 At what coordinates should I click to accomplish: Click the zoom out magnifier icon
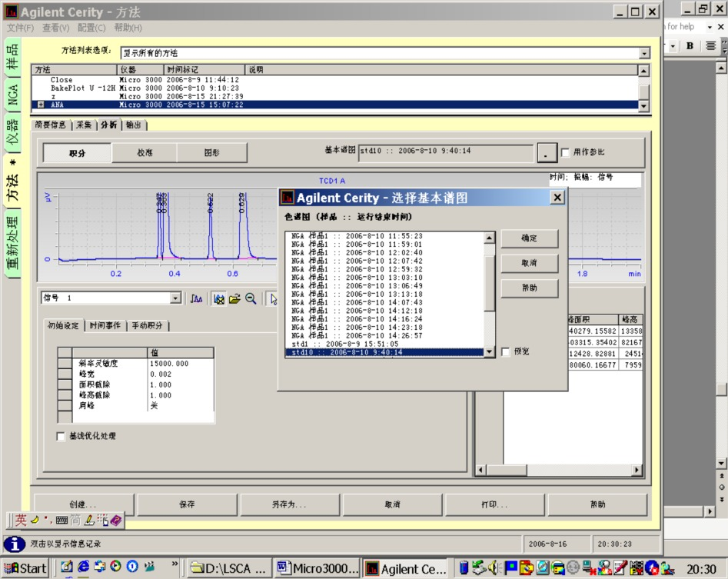251,298
